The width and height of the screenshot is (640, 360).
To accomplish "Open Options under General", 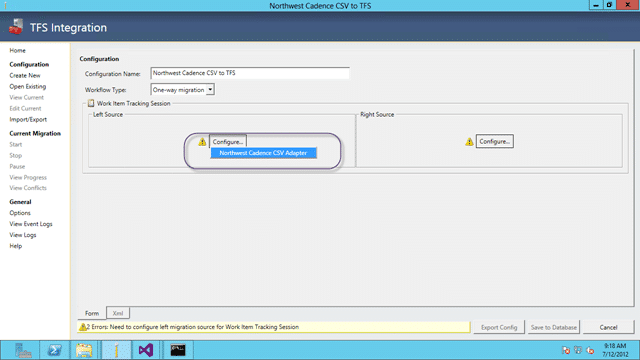I will (20, 213).
